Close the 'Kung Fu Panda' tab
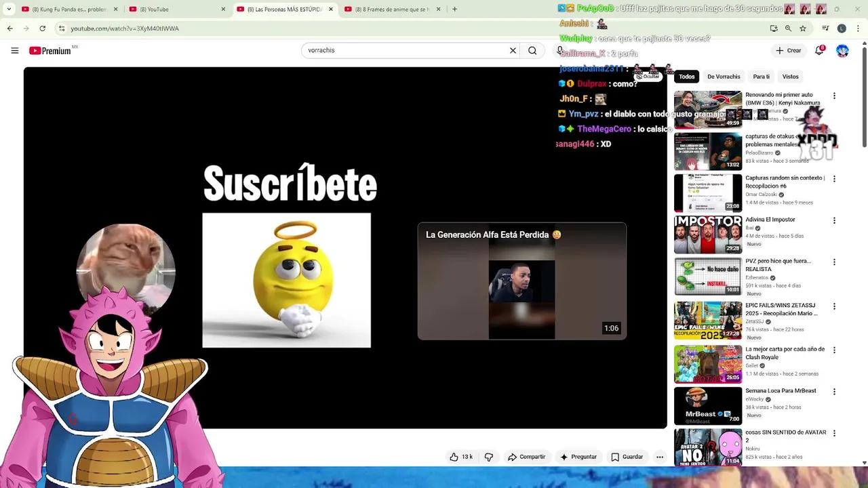The image size is (868, 488). coord(115,9)
